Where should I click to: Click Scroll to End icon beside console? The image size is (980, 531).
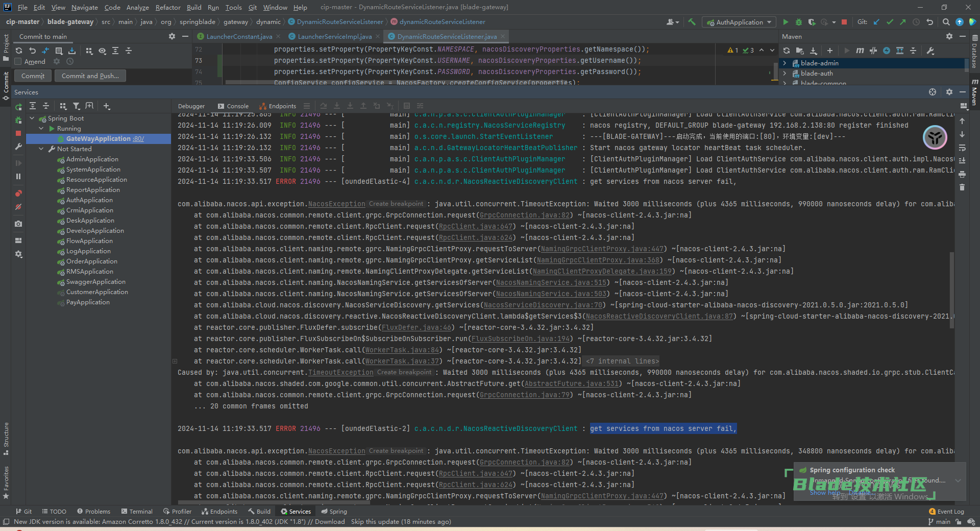(x=962, y=160)
